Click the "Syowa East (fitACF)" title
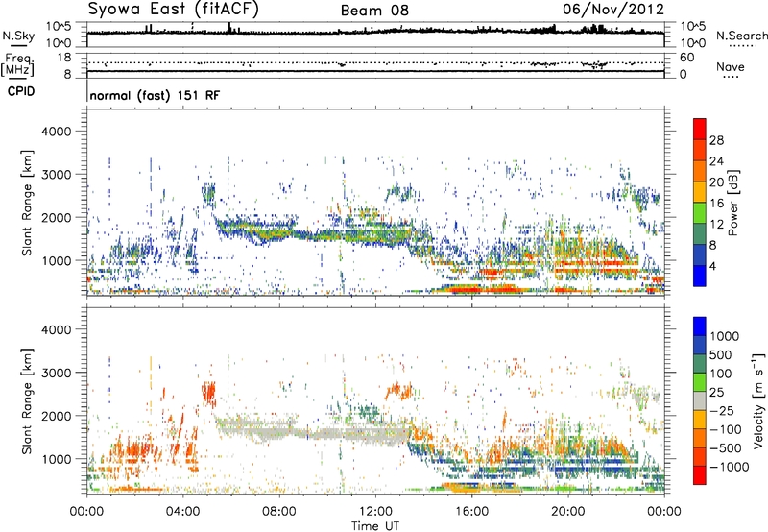Screen dimensions: 768x532 (174, 9)
